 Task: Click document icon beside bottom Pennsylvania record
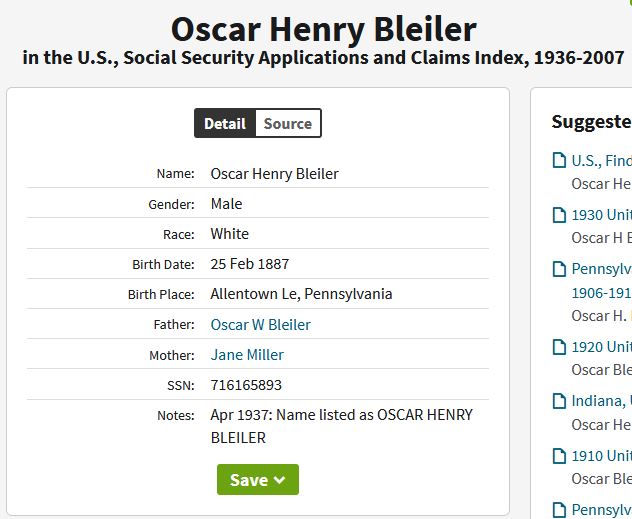pos(560,510)
